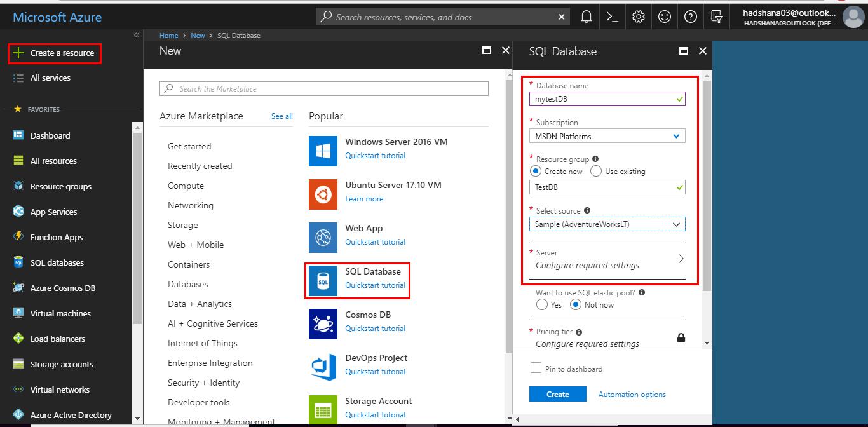
Task: Click the Create button
Action: click(x=558, y=394)
